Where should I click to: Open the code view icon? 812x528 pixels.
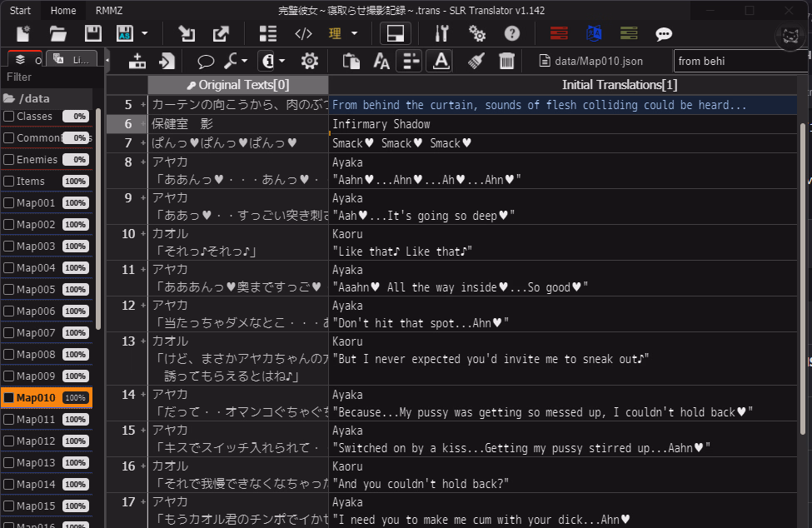[x=304, y=34]
